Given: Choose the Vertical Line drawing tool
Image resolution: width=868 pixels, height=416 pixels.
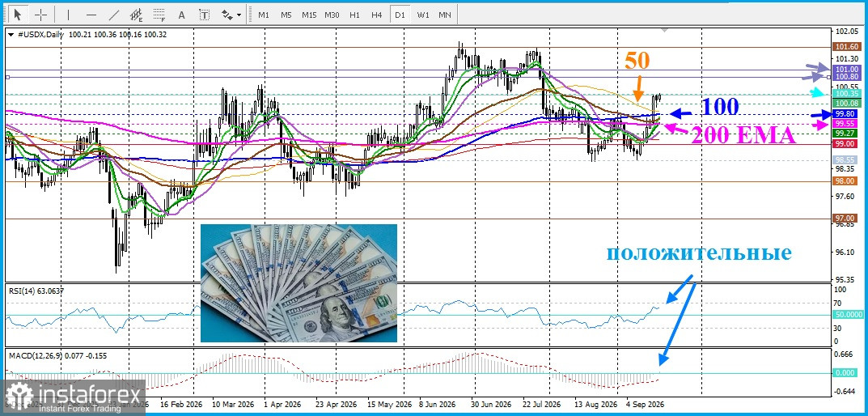Looking at the screenshot, I should pos(69,15).
